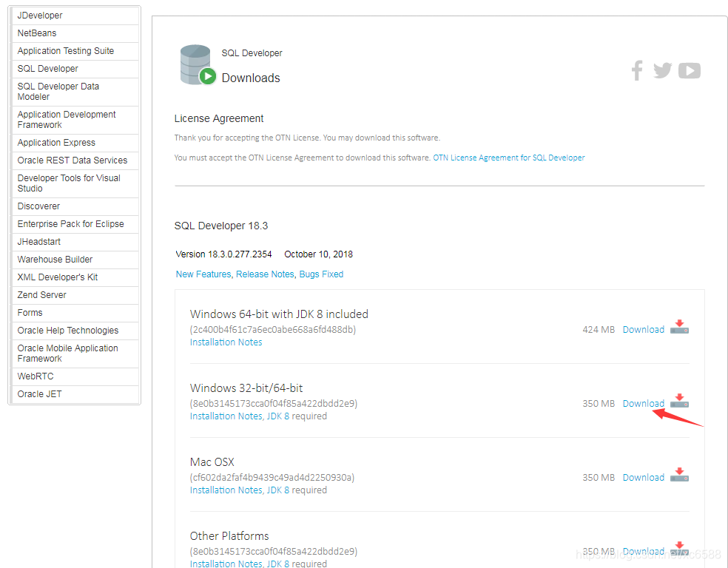Open JDK 8 link under Windows 32-bit/64-bit
Viewport: 728px width, 568px height.
(278, 416)
